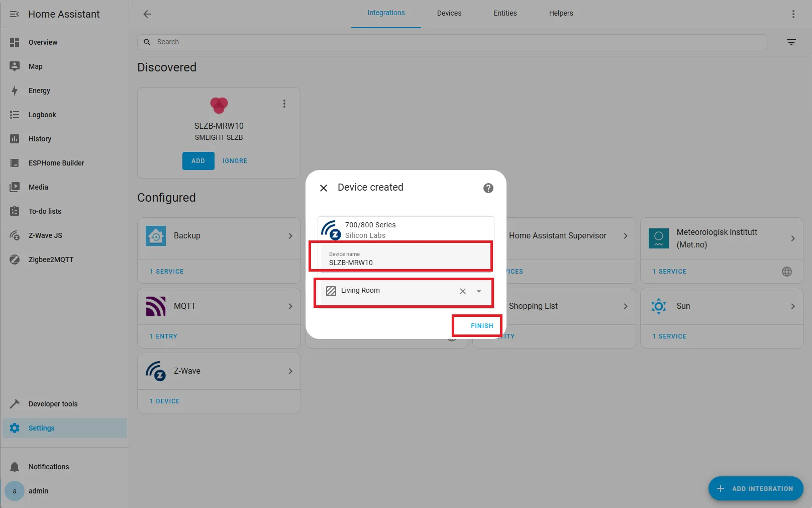
Task: Click the help question mark in the dialog
Action: (x=487, y=188)
